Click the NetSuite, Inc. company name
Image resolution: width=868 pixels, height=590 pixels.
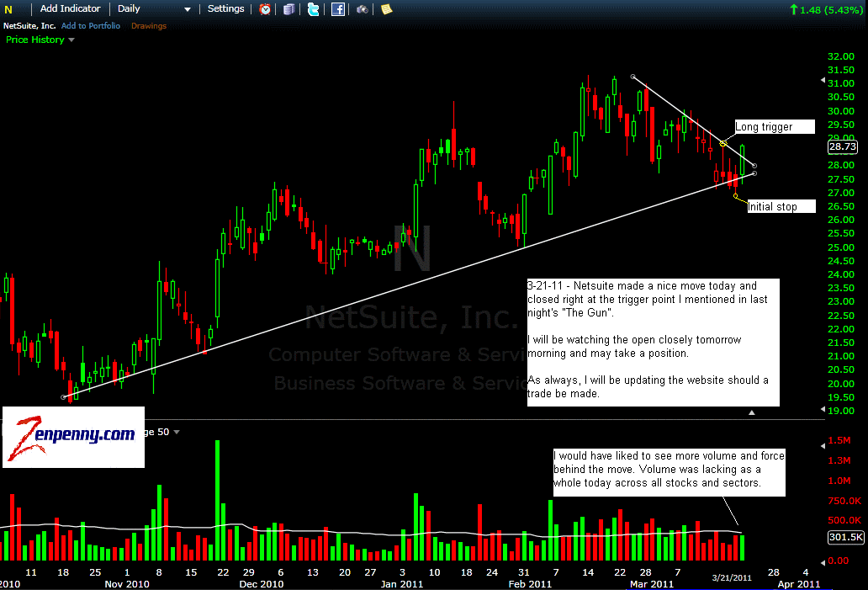[29, 25]
